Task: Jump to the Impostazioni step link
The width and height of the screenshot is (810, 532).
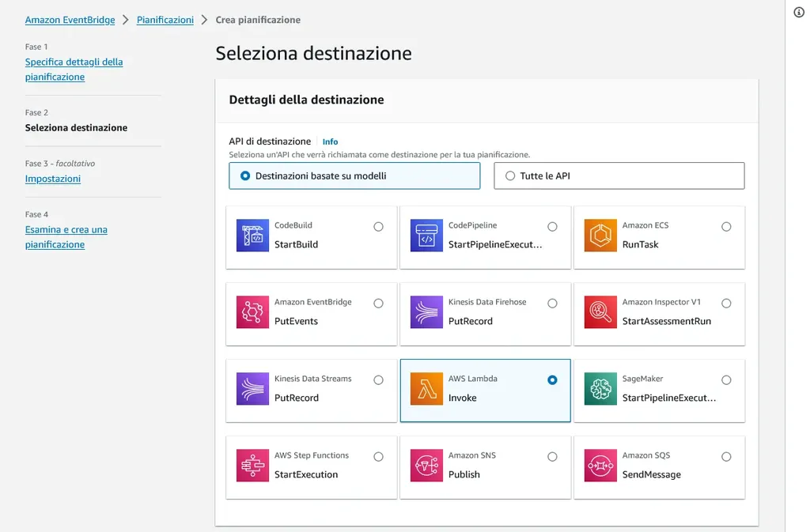Action: pyautogui.click(x=53, y=179)
